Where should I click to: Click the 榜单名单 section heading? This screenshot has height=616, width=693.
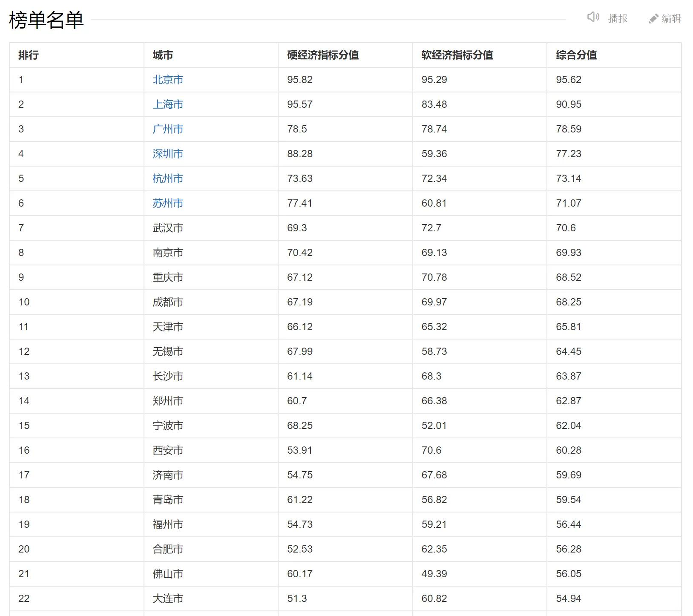click(46, 20)
